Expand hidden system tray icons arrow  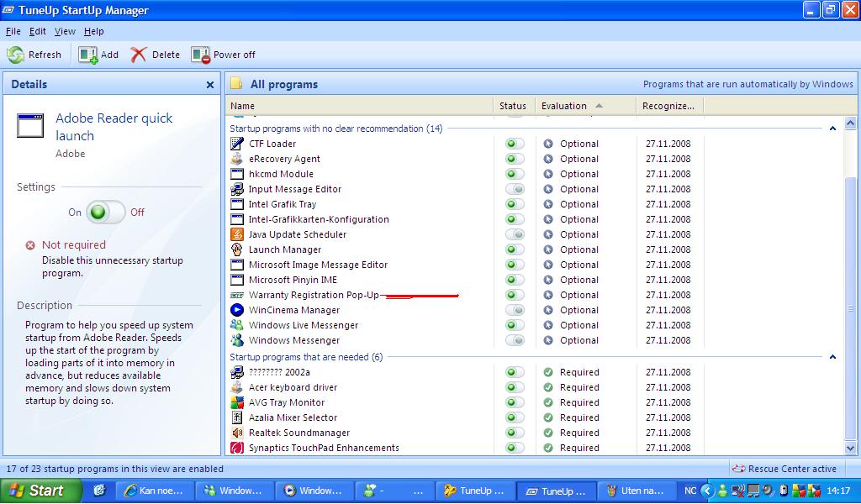pos(708,491)
